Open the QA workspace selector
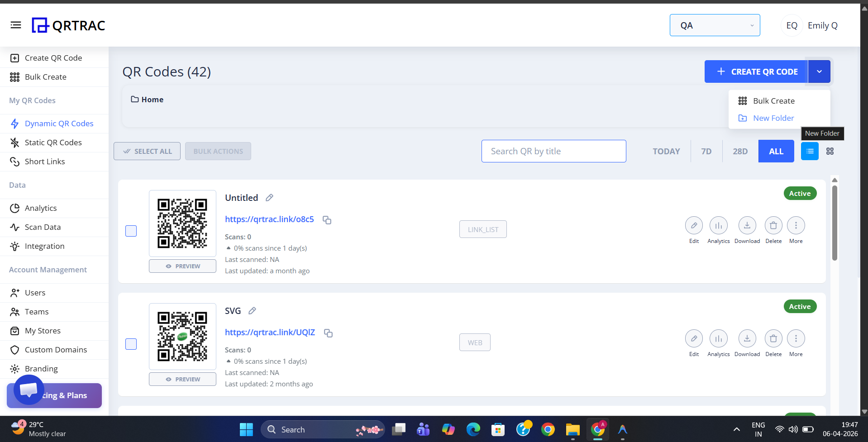The image size is (868, 442). click(714, 25)
